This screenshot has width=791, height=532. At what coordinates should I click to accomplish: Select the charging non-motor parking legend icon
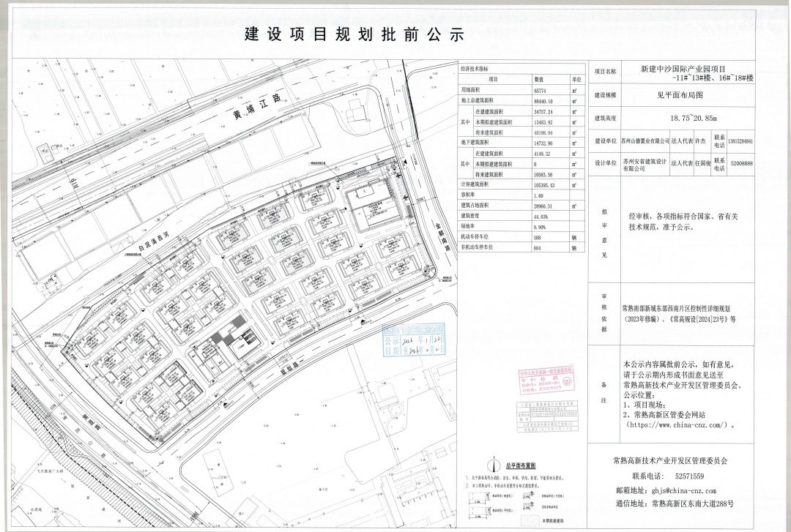click(x=528, y=505)
